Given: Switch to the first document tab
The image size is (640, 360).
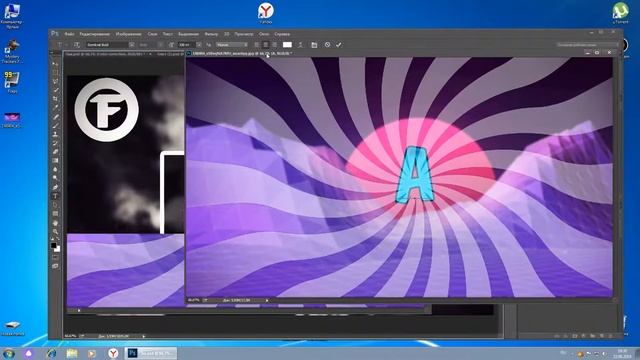Looking at the screenshot, I should (x=108, y=54).
